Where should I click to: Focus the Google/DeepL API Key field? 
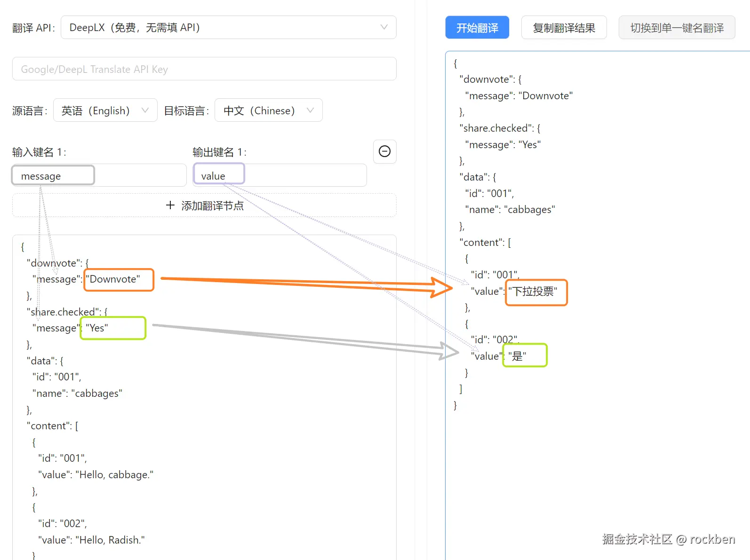click(204, 69)
